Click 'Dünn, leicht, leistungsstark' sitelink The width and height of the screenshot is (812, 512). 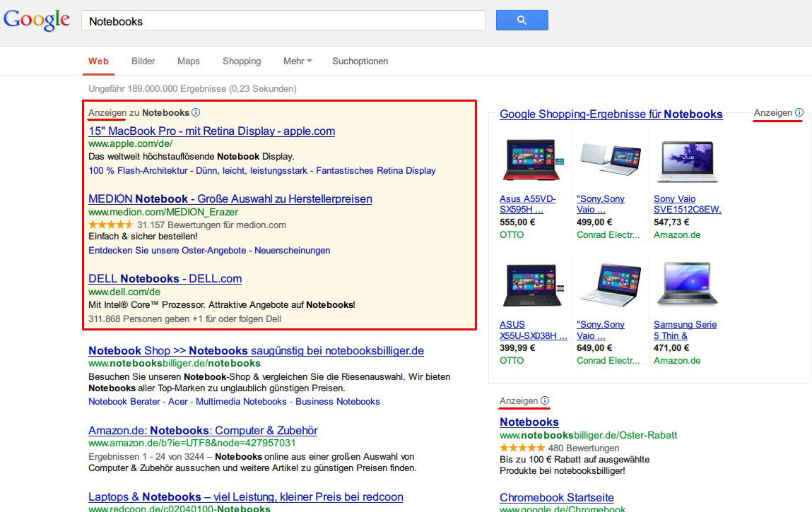(x=251, y=170)
